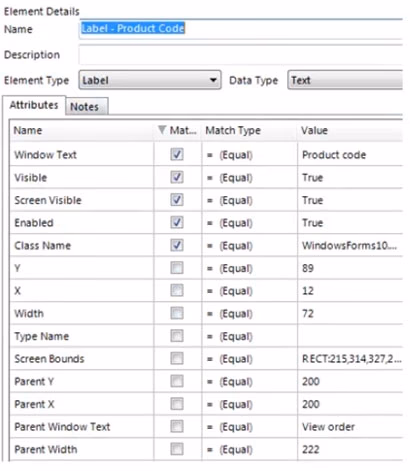Image resolution: width=410 pixels, height=471 pixels.
Task: Click the filter icon in Match column header
Action: point(162,130)
